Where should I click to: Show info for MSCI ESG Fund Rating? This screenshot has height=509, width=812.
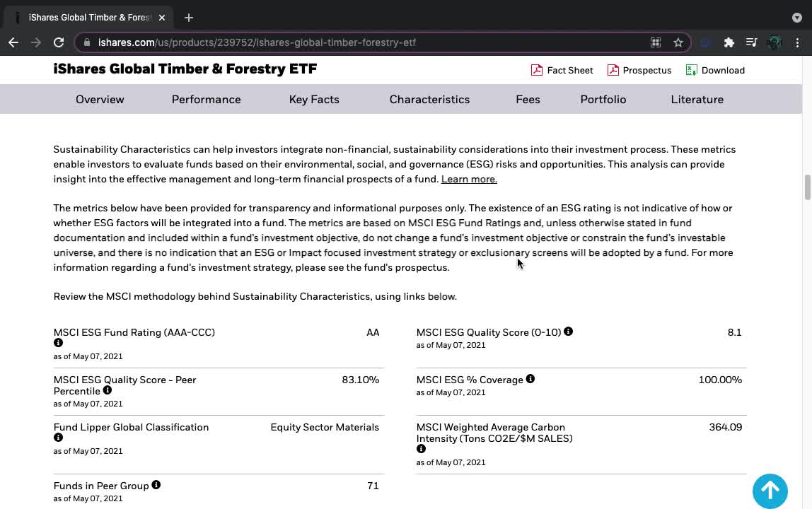[58, 343]
